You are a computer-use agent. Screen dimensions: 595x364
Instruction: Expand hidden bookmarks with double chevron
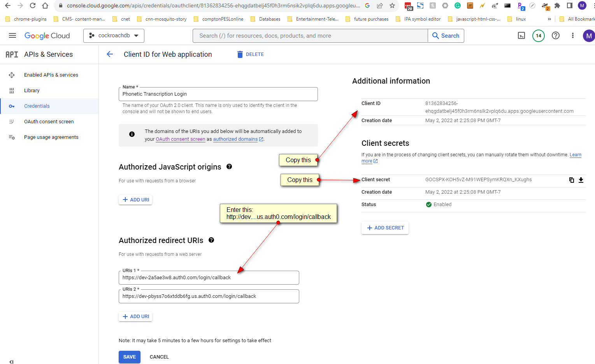pyautogui.click(x=549, y=19)
